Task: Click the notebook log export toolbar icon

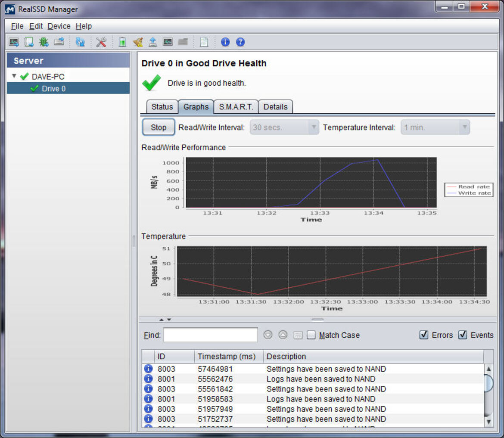Action: click(x=29, y=42)
